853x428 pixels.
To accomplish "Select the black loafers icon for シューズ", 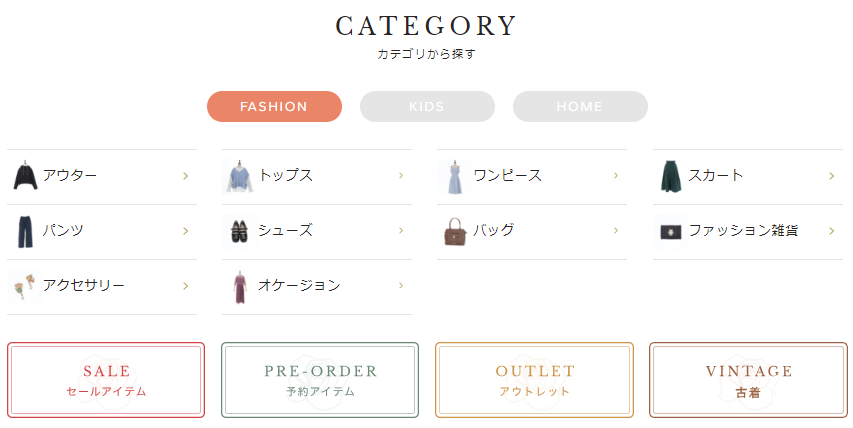I will pyautogui.click(x=239, y=232).
